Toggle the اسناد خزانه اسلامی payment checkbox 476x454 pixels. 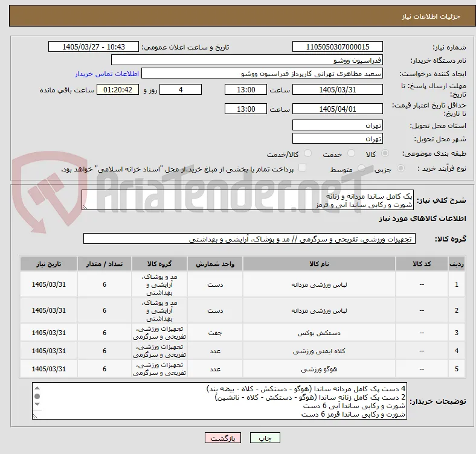click(x=303, y=168)
